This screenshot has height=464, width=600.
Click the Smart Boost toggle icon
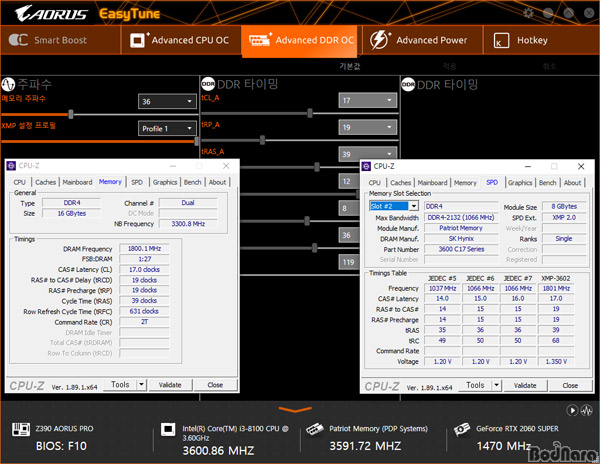tap(18, 40)
